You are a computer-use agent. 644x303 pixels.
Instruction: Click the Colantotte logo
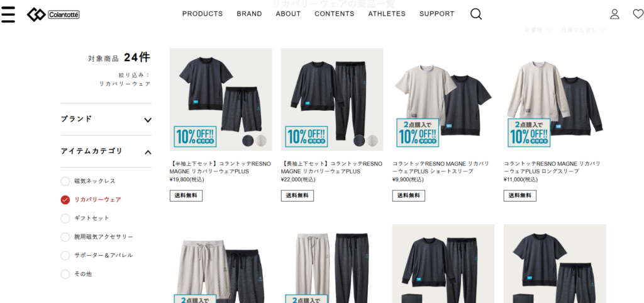(53, 14)
